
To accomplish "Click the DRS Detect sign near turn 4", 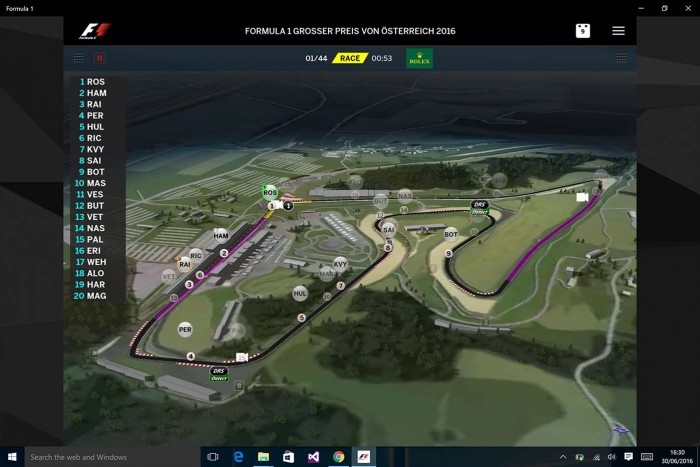I will [219, 374].
